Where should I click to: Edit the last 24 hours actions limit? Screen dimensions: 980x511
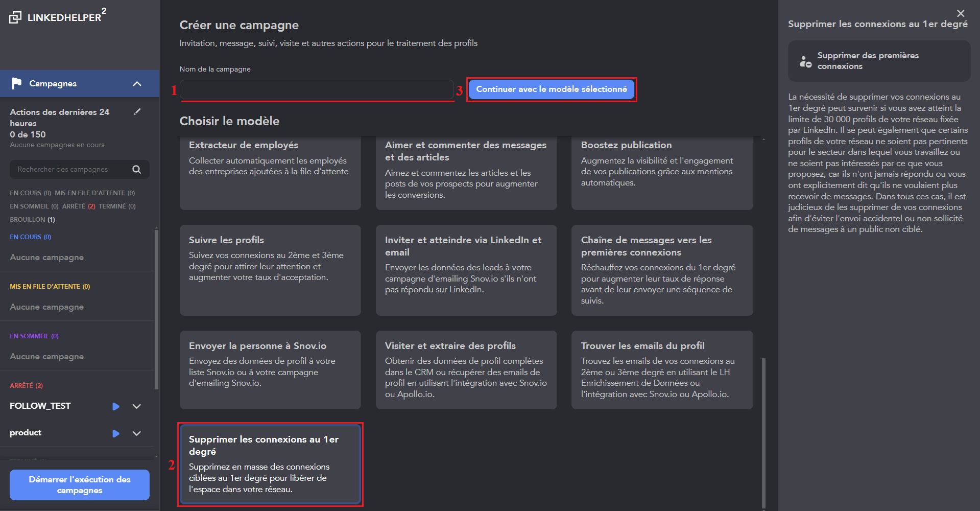(137, 112)
